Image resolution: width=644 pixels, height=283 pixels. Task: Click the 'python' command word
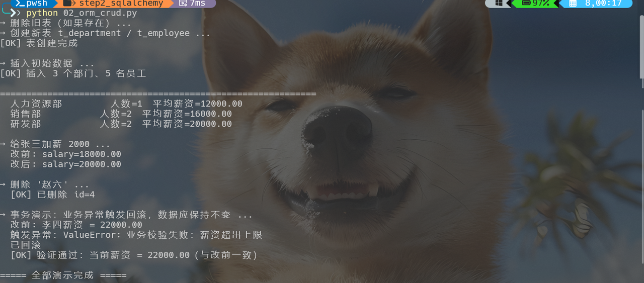click(42, 13)
